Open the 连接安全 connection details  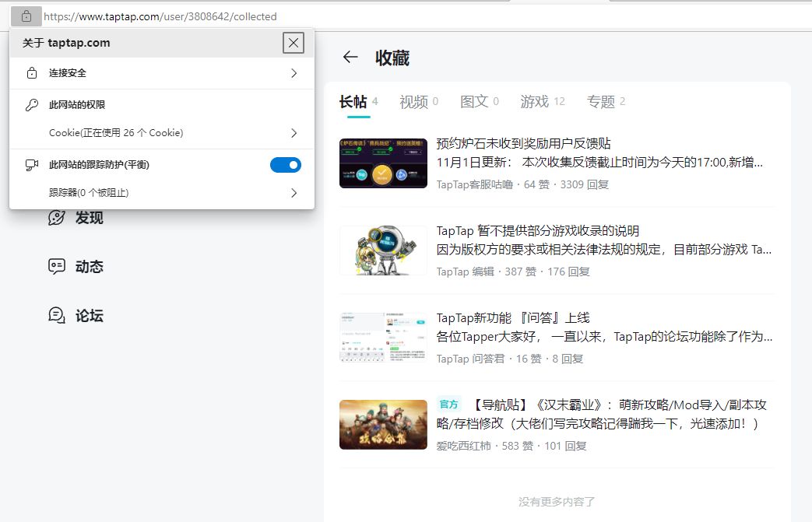point(162,73)
